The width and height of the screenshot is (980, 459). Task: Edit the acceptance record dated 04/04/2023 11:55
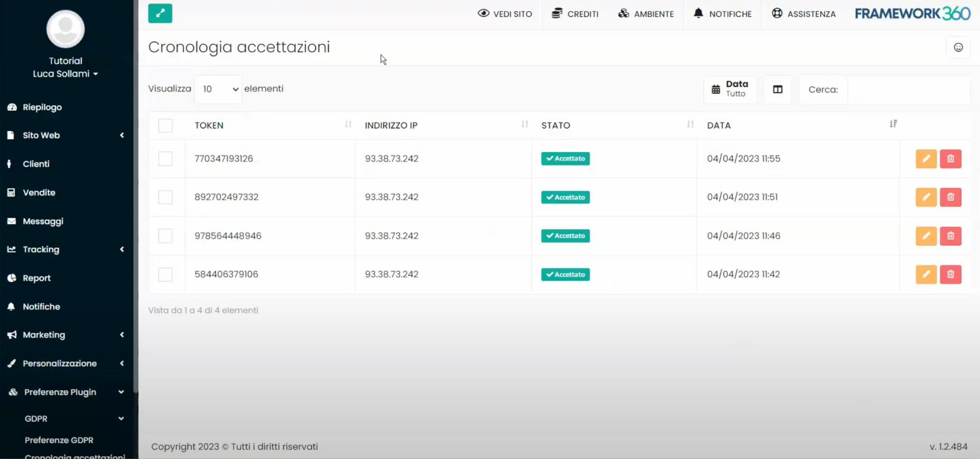click(925, 159)
